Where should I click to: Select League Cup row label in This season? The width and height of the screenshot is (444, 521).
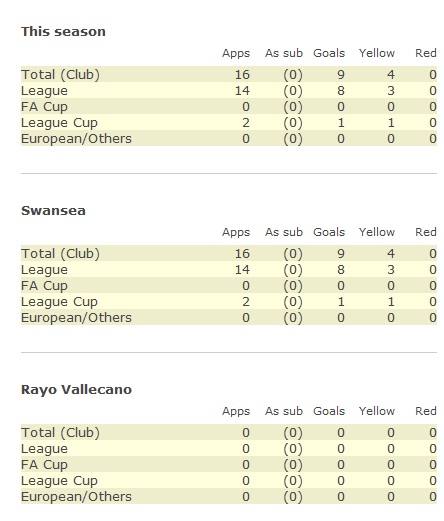tap(59, 123)
